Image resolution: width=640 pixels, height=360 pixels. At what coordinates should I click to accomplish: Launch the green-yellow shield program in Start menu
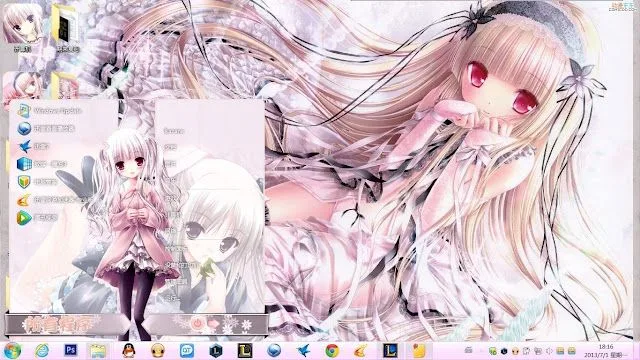coord(38,182)
